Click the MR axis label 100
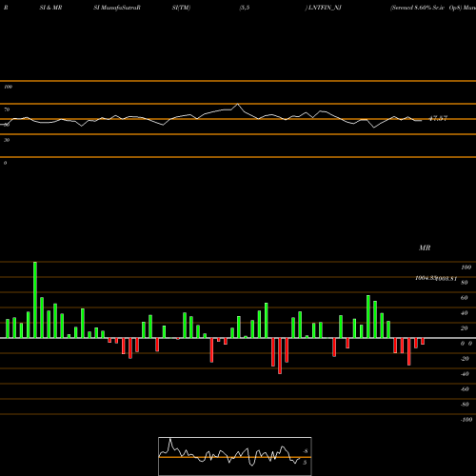 (466, 268)
